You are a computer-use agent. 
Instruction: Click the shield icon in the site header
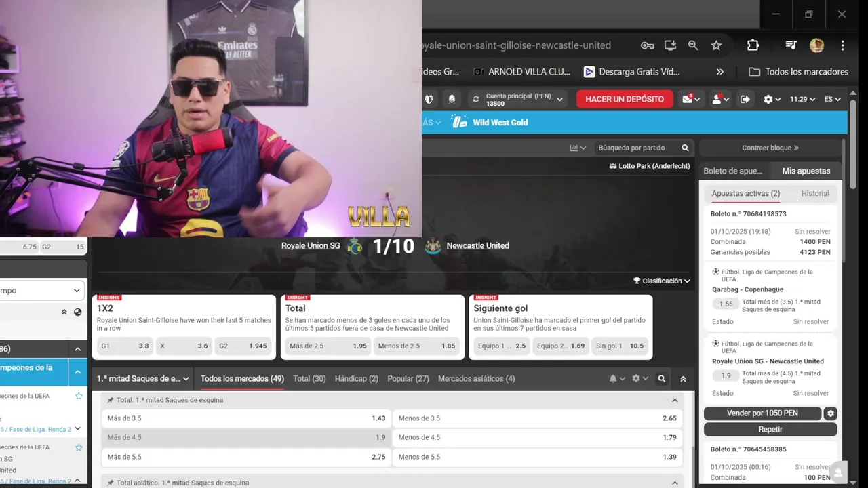point(429,99)
